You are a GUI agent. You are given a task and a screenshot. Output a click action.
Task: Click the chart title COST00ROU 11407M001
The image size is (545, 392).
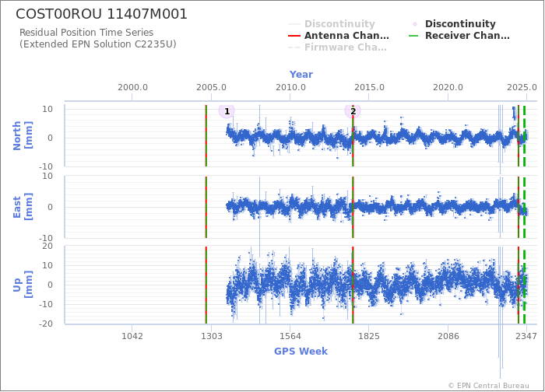[101, 14]
